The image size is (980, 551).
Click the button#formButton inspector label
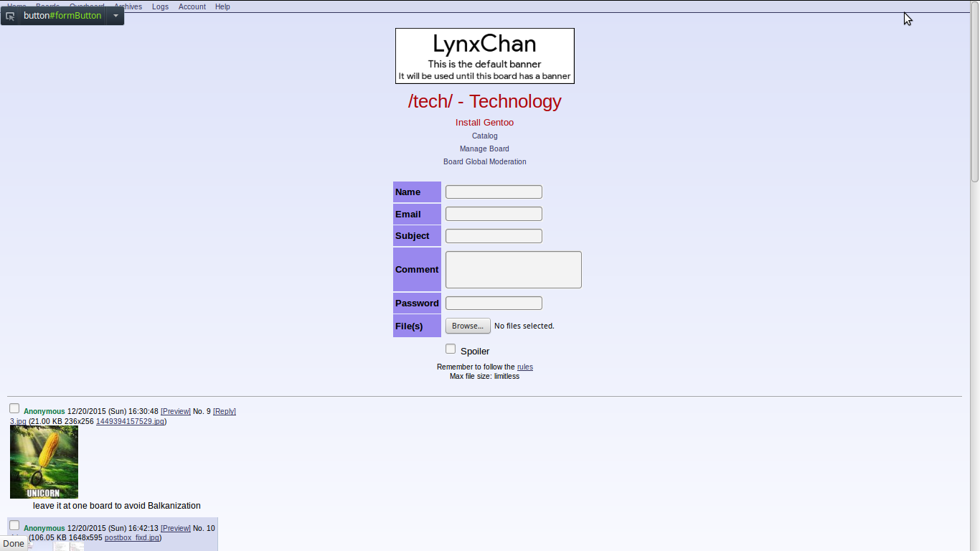pos(62,16)
